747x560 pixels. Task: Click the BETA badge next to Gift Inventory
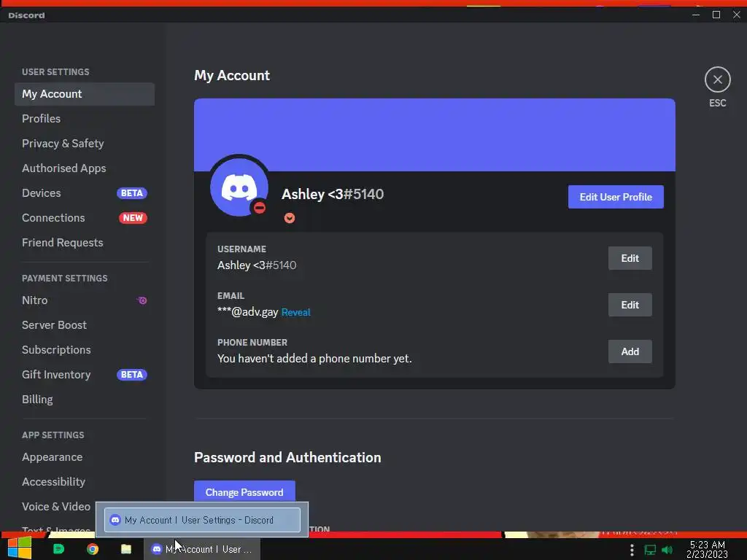point(132,375)
